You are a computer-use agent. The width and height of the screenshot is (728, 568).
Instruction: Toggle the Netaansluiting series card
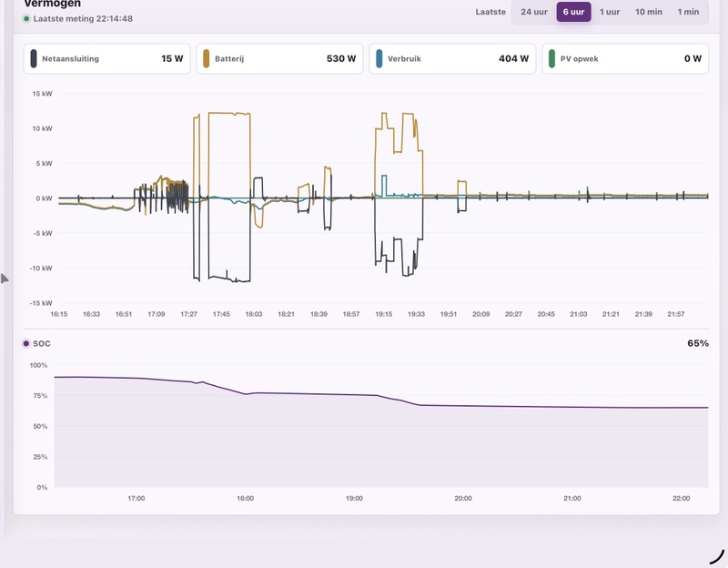tap(106, 58)
